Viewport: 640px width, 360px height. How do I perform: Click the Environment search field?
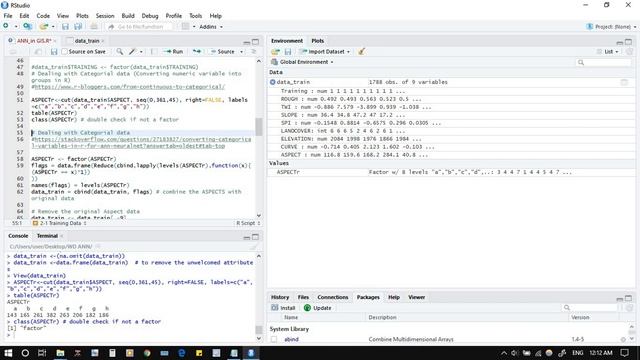pos(604,62)
